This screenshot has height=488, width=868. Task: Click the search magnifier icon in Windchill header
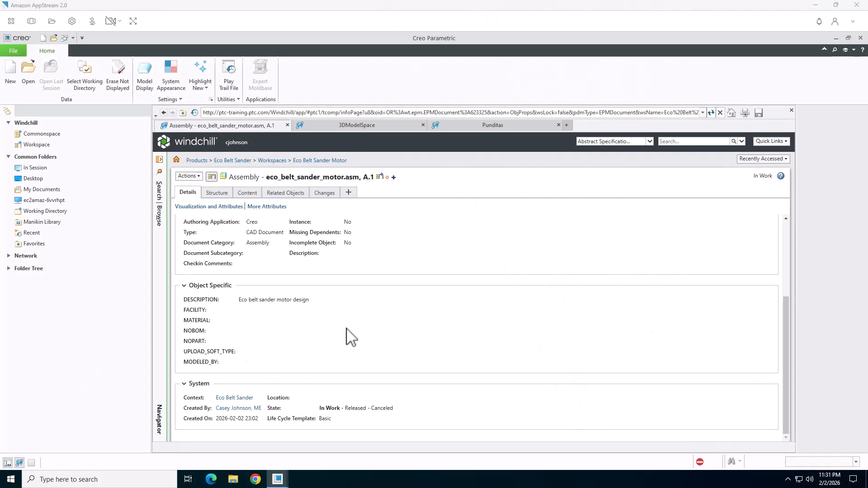pos(734,141)
